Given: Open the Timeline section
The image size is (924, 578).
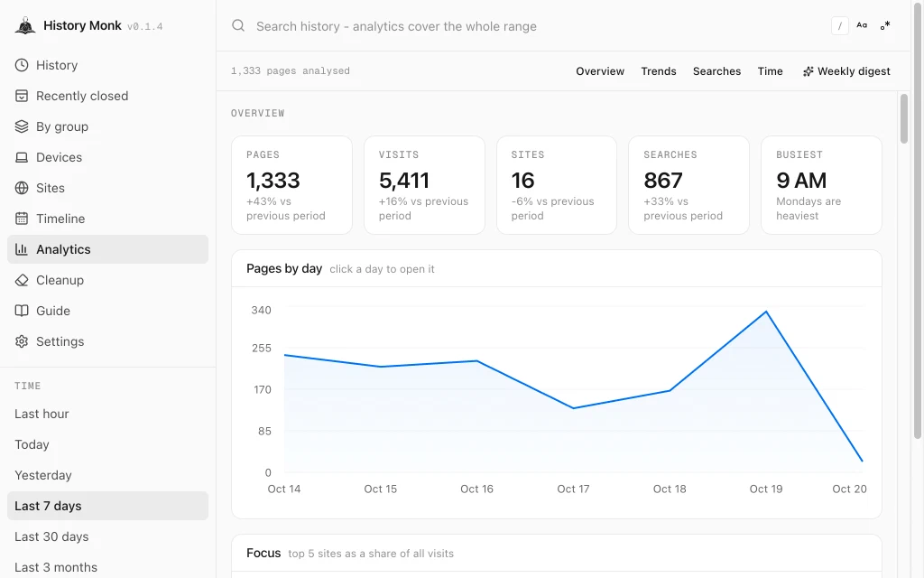Looking at the screenshot, I should (x=108, y=219).
